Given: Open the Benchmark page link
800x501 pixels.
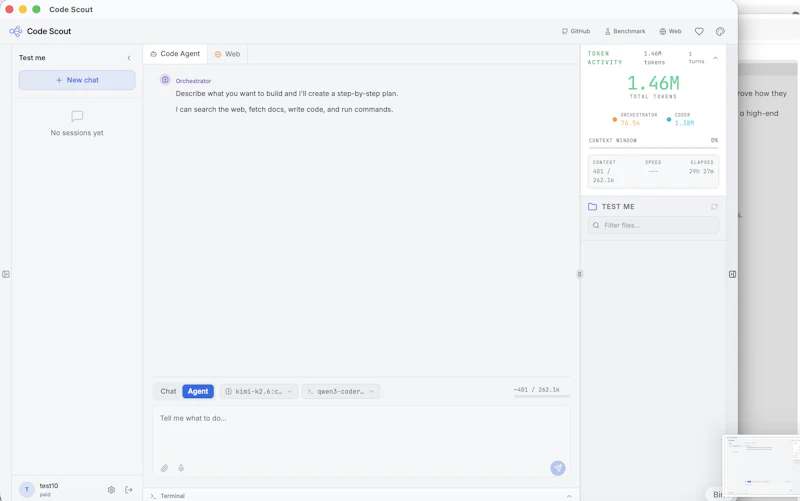Looking at the screenshot, I should click(625, 31).
